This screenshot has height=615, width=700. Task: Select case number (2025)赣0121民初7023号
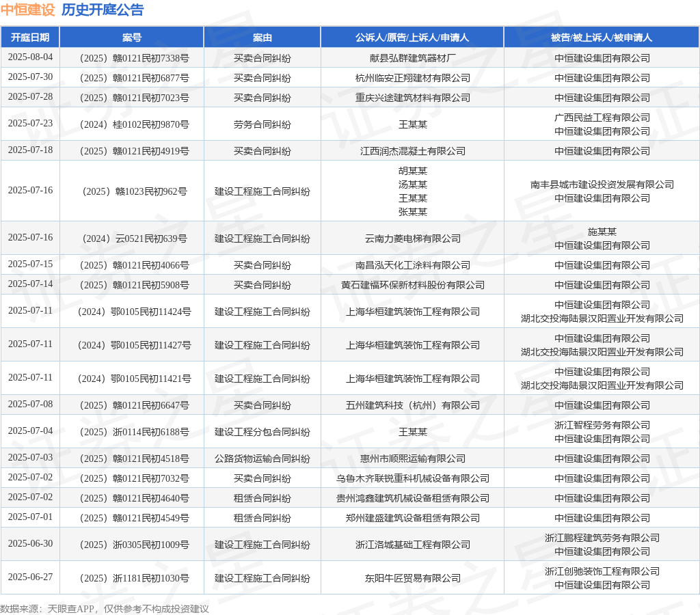135,98
